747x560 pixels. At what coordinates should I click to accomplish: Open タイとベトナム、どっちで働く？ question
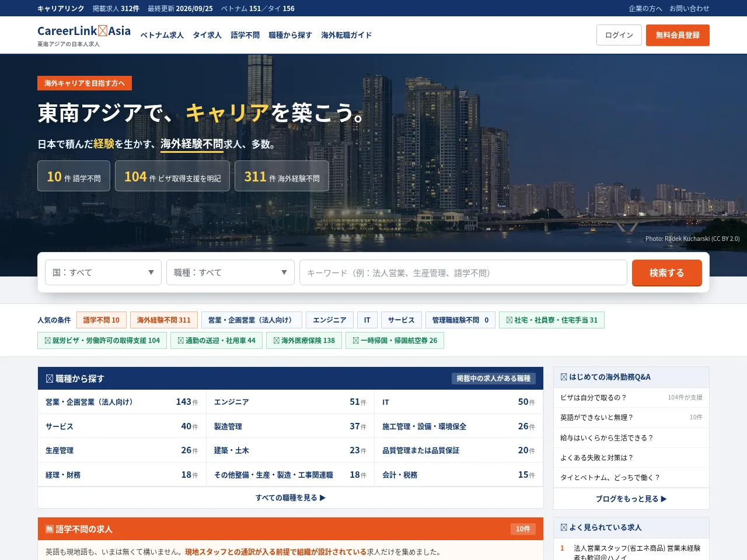(x=631, y=477)
